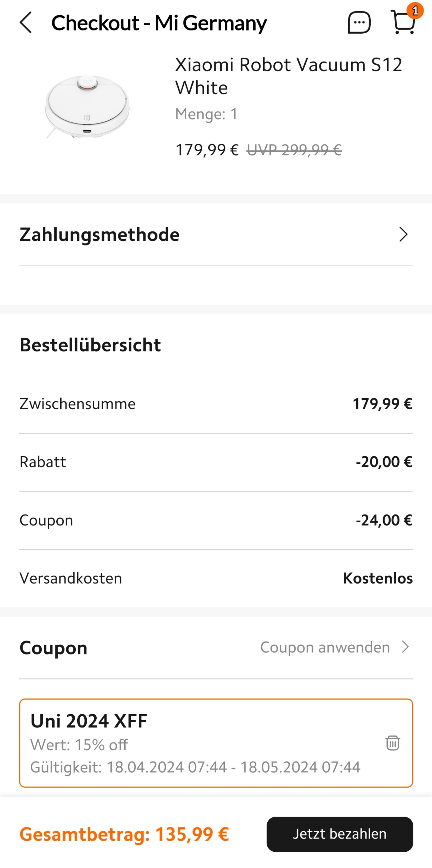This screenshot has width=432, height=868.
Task: Delete the Uni 2024 XFF coupon
Action: tap(392, 743)
